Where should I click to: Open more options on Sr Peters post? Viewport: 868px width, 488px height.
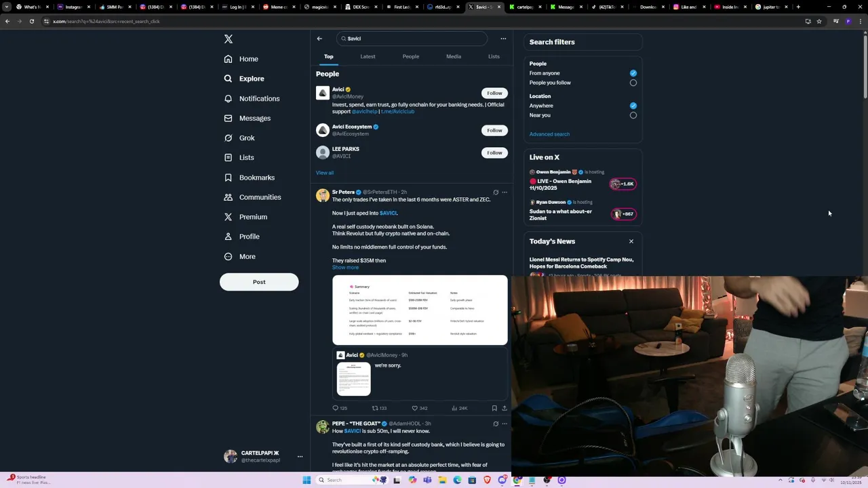pos(504,192)
